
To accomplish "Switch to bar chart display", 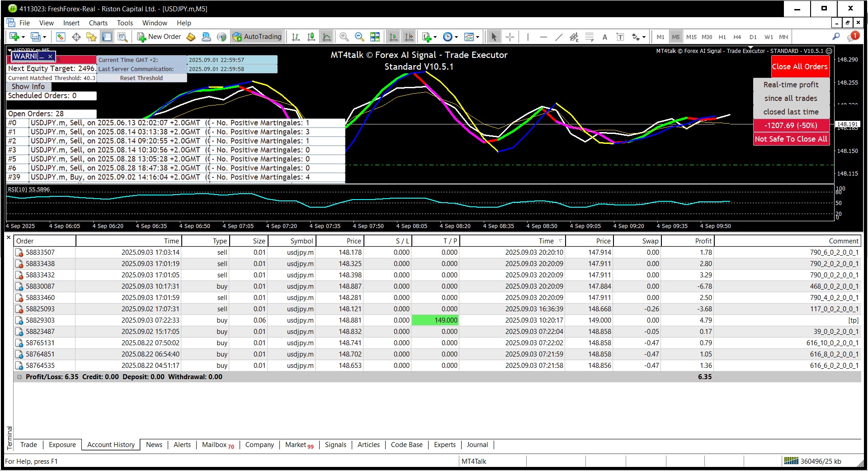I will pos(296,37).
